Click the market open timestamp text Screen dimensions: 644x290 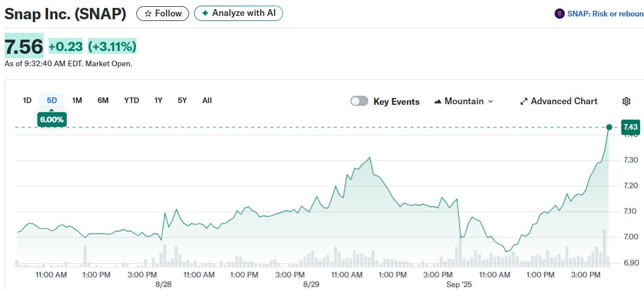68,64
